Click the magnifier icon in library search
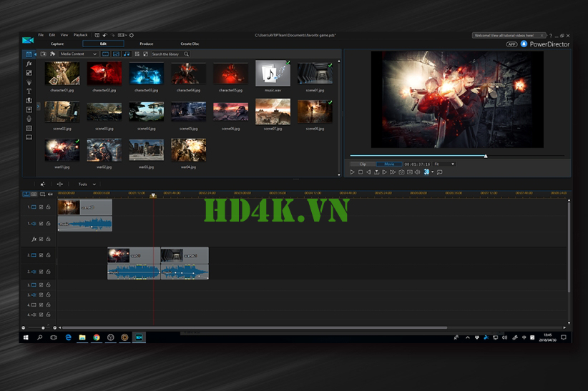The image size is (588, 391). [187, 54]
